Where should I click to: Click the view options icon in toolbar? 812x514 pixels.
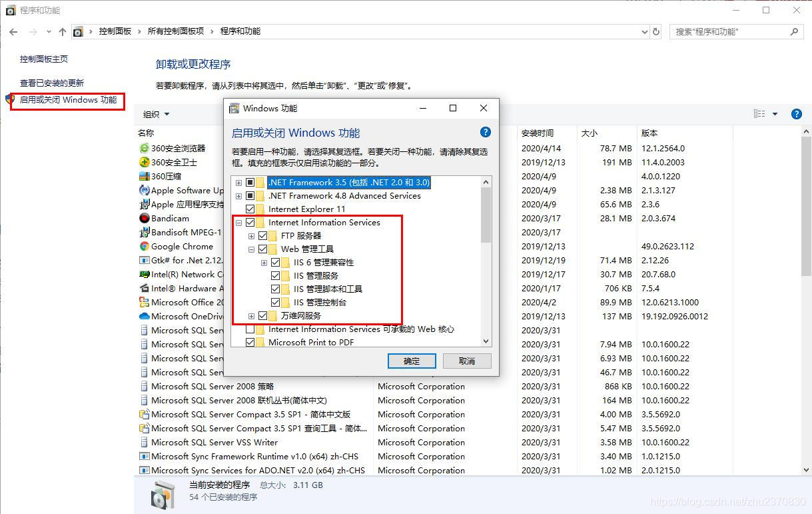[759, 114]
